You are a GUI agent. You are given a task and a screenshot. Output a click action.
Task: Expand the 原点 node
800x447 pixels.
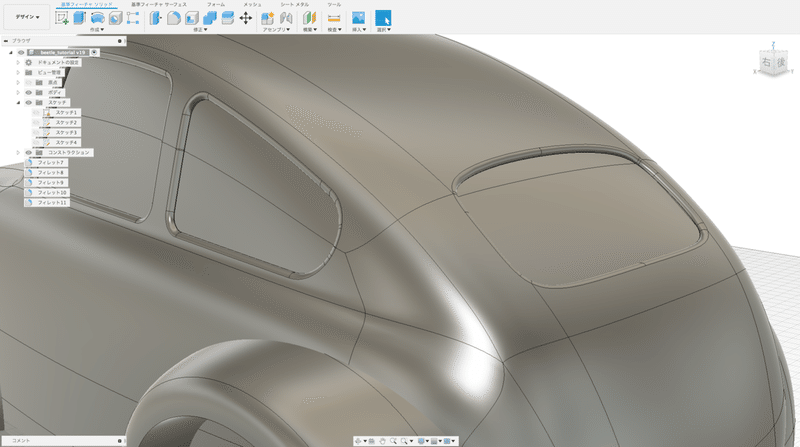click(x=18, y=83)
